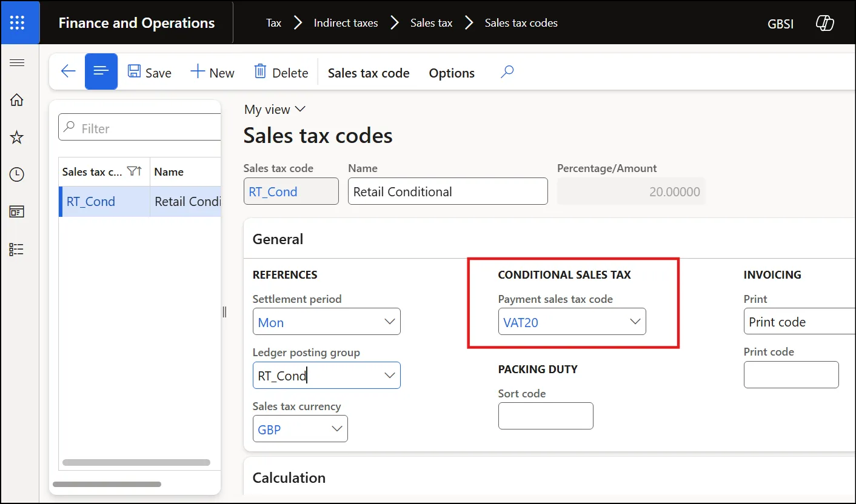Delete the current sales tax code
Image resolution: width=856 pixels, height=504 pixels.
[281, 73]
